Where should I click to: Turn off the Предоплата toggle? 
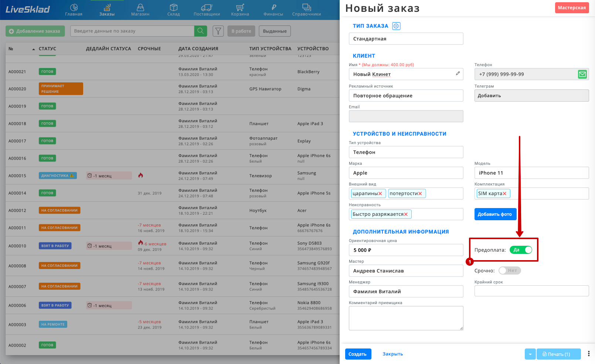pyautogui.click(x=521, y=250)
